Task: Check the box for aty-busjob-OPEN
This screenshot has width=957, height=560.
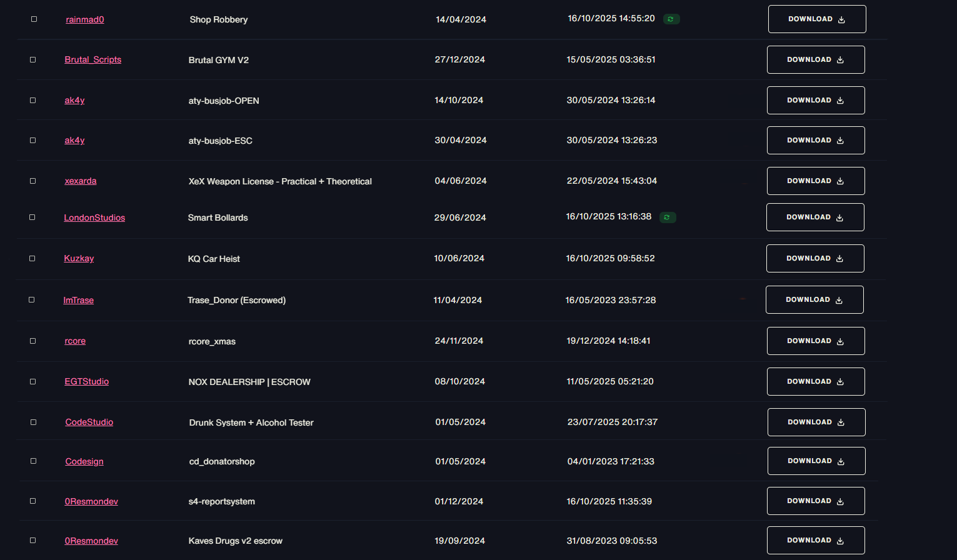Action: tap(33, 101)
